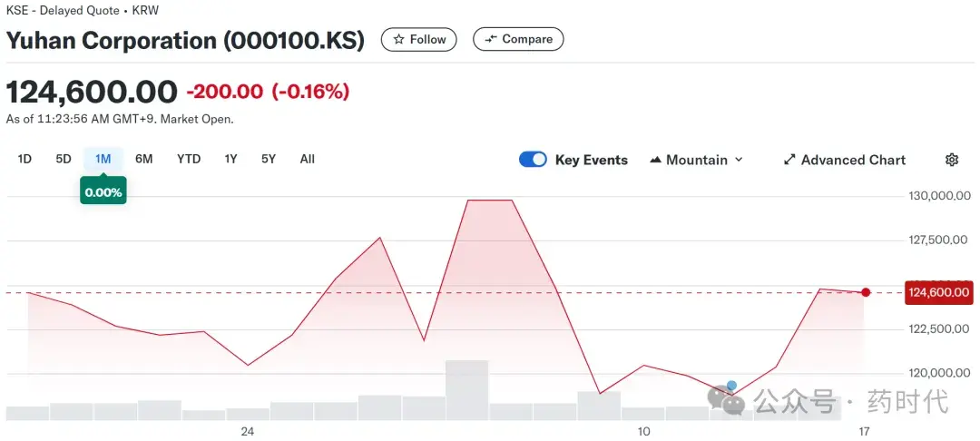The height and width of the screenshot is (441, 980).
Task: Click the Compare button
Action: tap(518, 40)
